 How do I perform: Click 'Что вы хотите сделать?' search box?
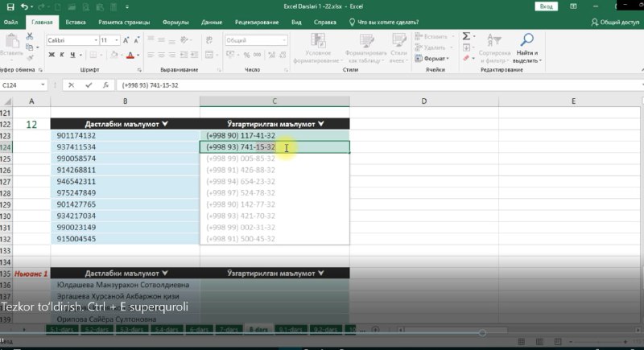(384, 23)
